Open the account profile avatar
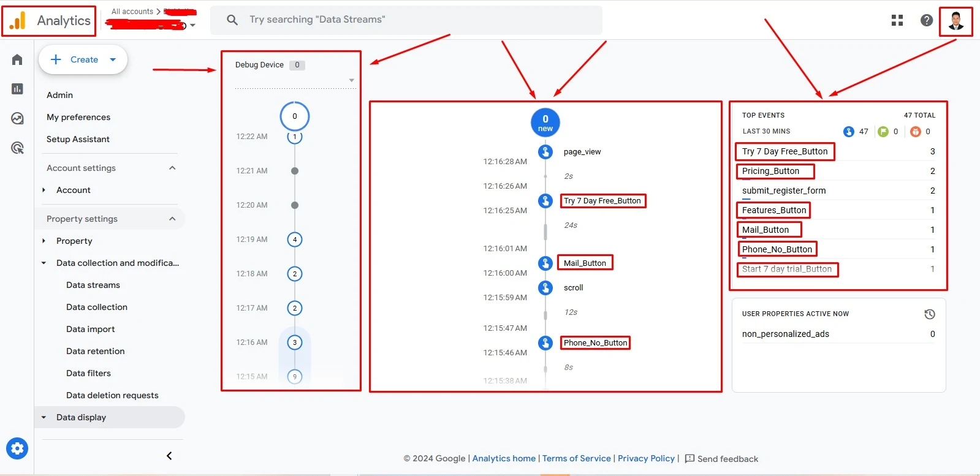Image resolution: width=980 pixels, height=476 pixels. [x=956, y=20]
